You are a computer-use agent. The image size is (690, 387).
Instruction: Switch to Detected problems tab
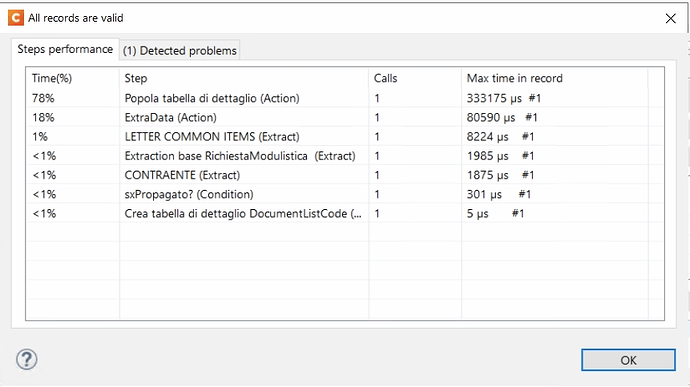(180, 51)
